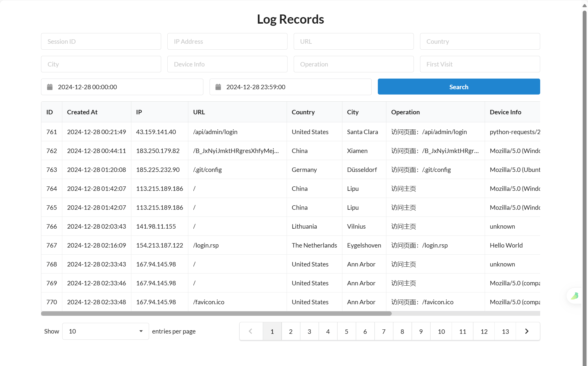Click the start date calendar icon
Image resolution: width=588 pixels, height=366 pixels.
(x=50, y=87)
